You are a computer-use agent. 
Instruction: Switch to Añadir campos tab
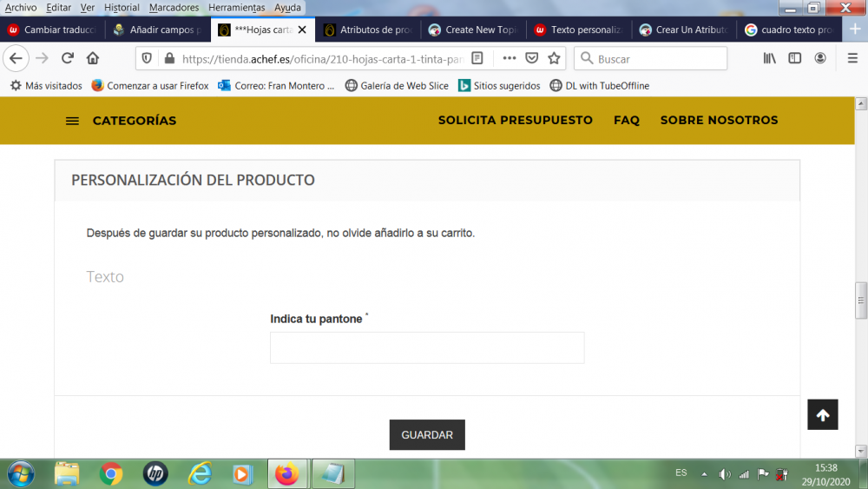pos(157,30)
